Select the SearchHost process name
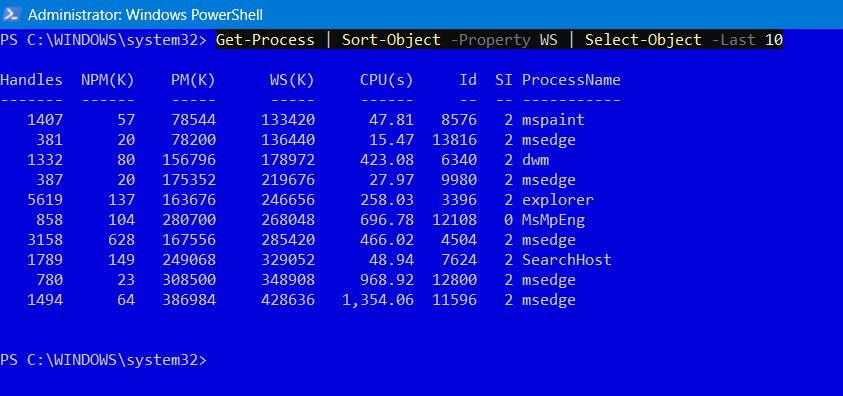Screen dimensions: 843x396 tap(567, 260)
